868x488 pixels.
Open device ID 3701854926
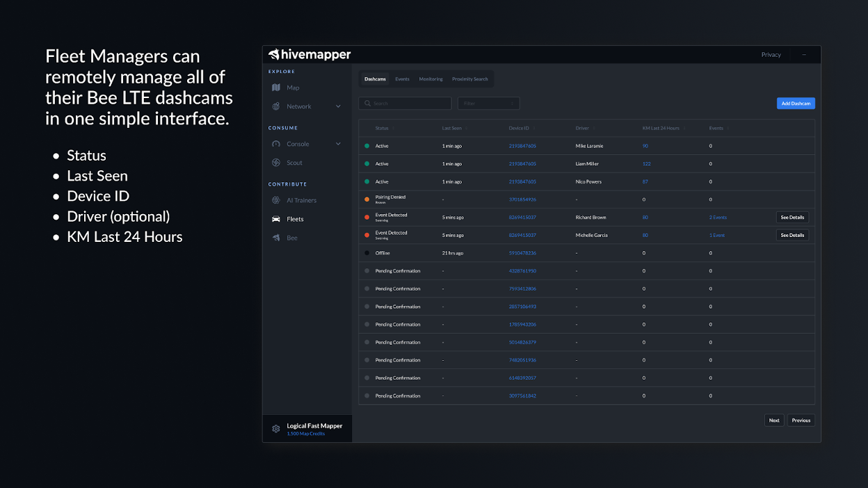(x=522, y=200)
